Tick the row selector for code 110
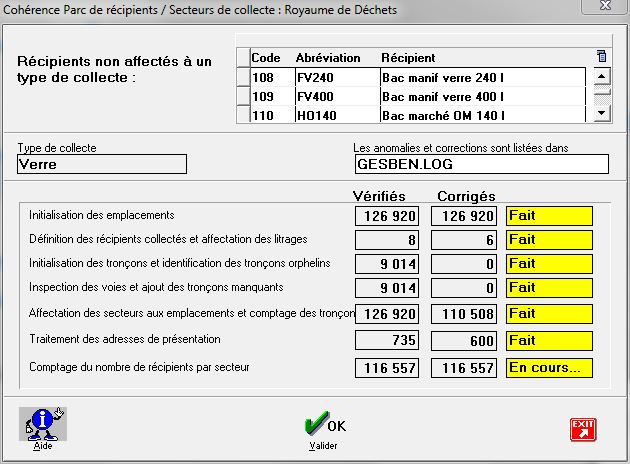The height and width of the screenshot is (464, 630). tap(242, 115)
